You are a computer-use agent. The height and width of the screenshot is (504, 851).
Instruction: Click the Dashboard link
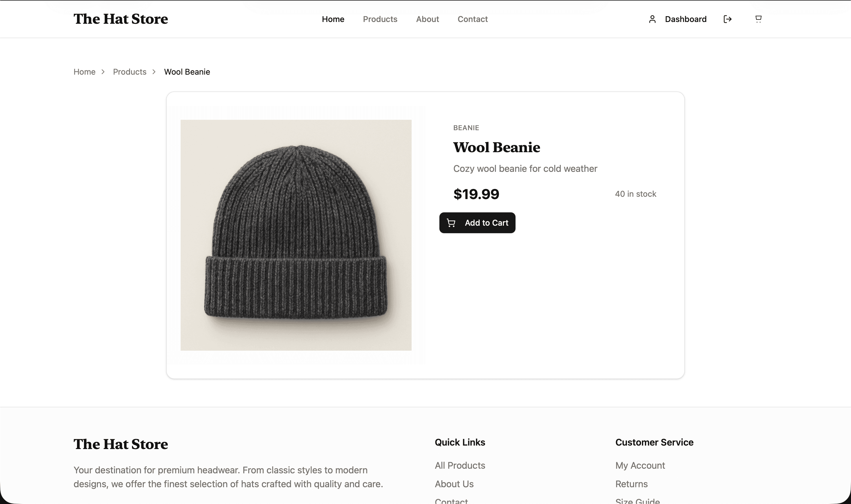click(685, 19)
